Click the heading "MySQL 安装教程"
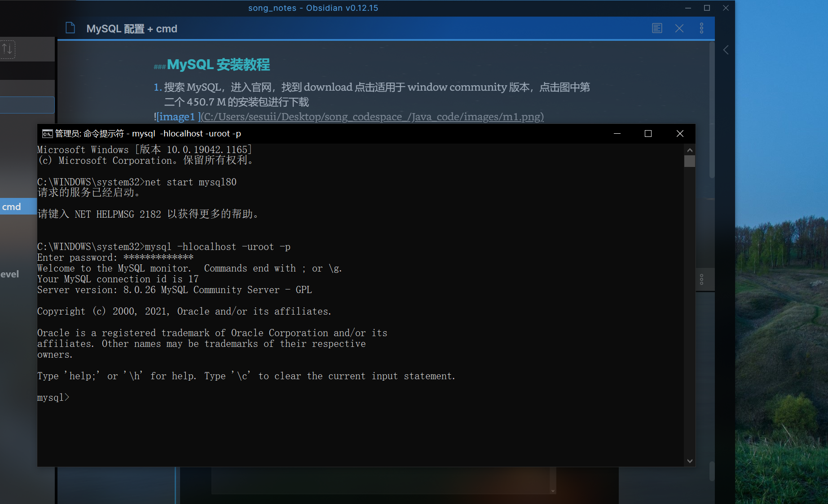The height and width of the screenshot is (504, 828). coord(218,65)
